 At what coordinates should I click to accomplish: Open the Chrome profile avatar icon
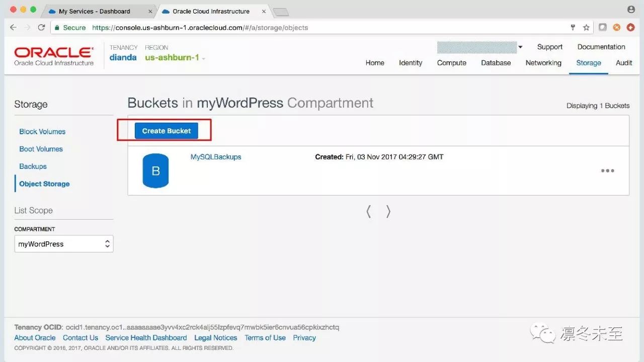631,10
